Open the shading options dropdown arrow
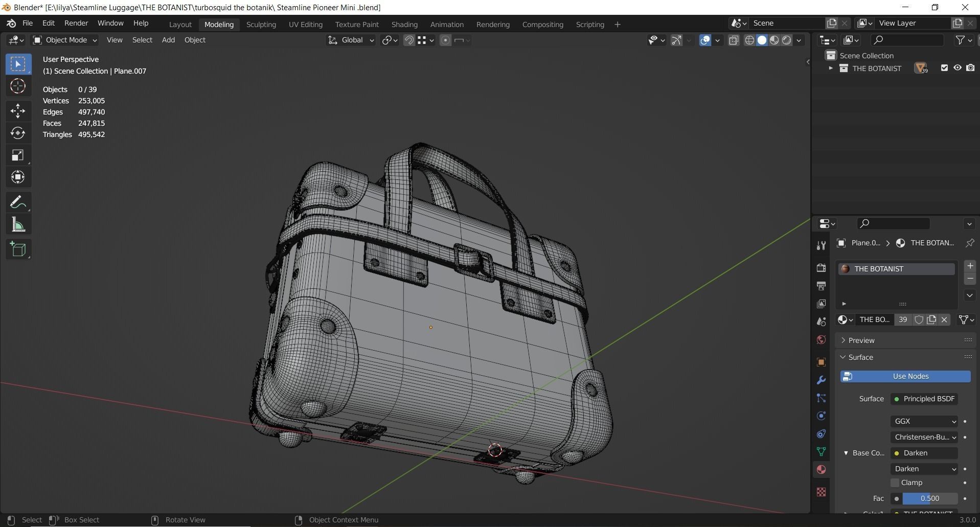 (x=799, y=40)
